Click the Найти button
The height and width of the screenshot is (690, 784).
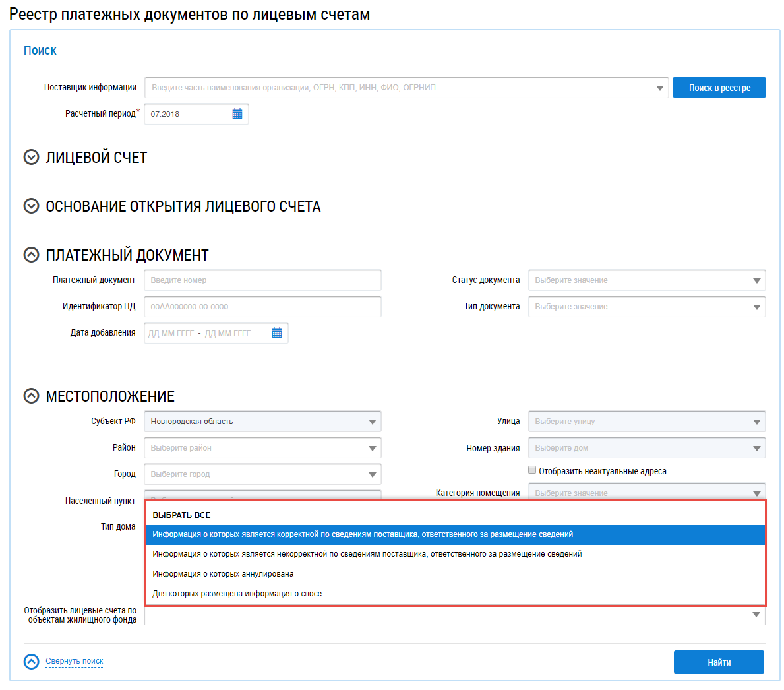[x=719, y=662]
